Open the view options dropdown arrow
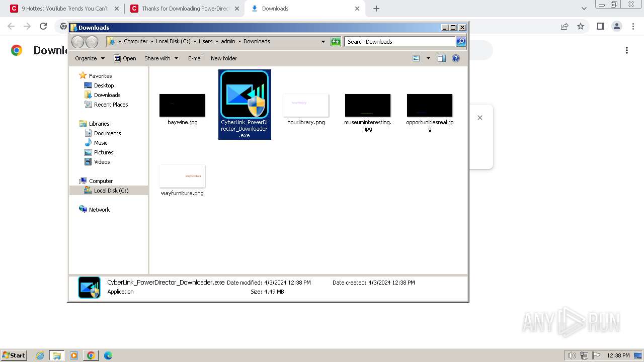The height and width of the screenshot is (362, 644). click(428, 58)
